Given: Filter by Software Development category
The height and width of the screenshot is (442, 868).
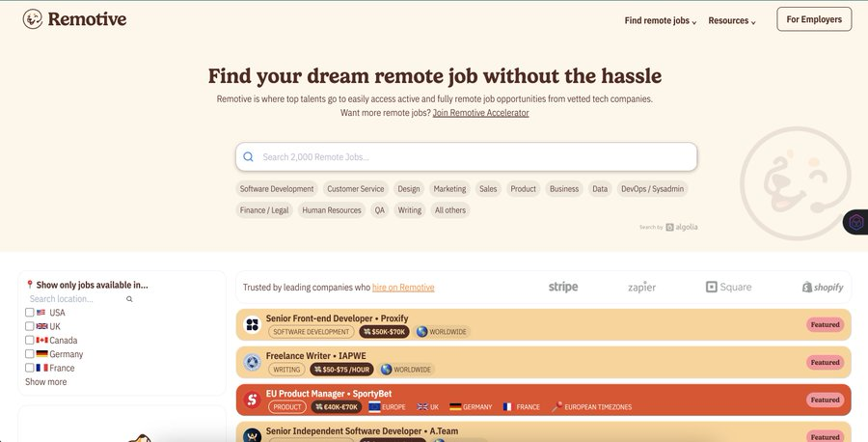Looking at the screenshot, I should [x=277, y=189].
